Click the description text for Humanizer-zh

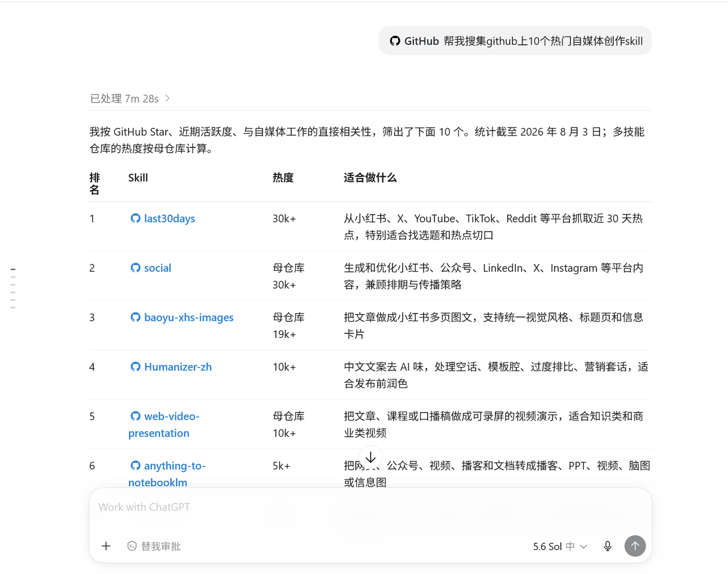coord(496,375)
